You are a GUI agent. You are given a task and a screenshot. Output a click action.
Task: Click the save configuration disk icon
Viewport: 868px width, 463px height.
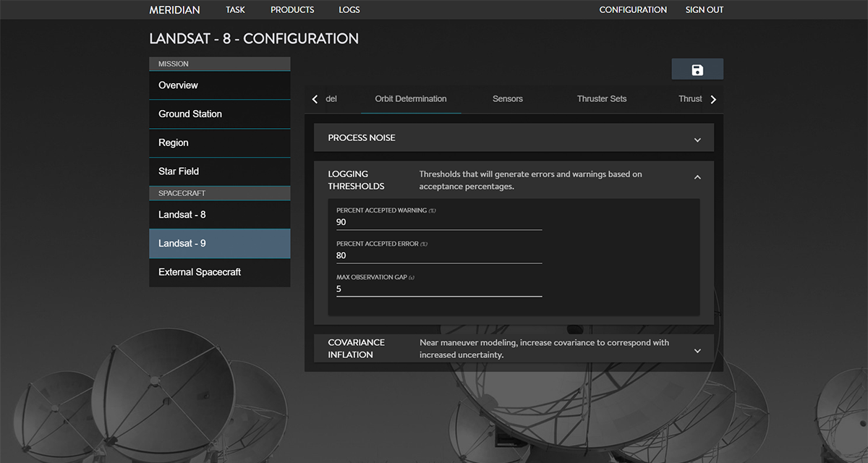coord(697,69)
